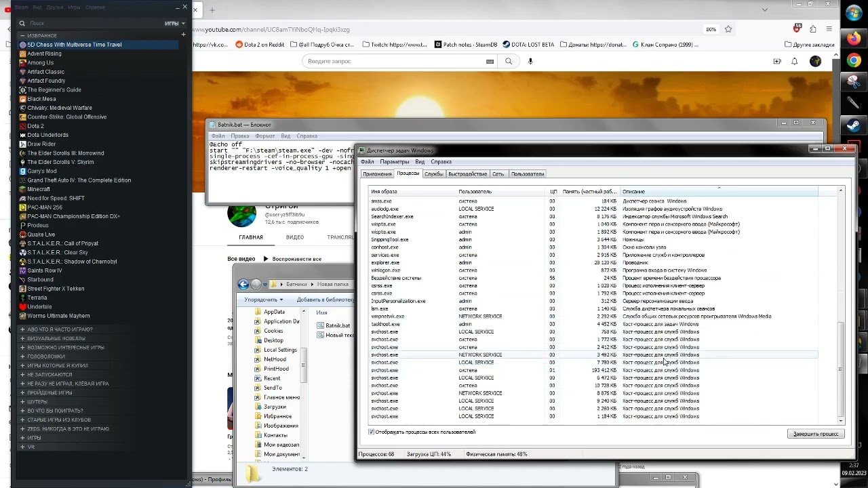Open browser extensions puzzle icon
868x488 pixels.
click(x=812, y=29)
